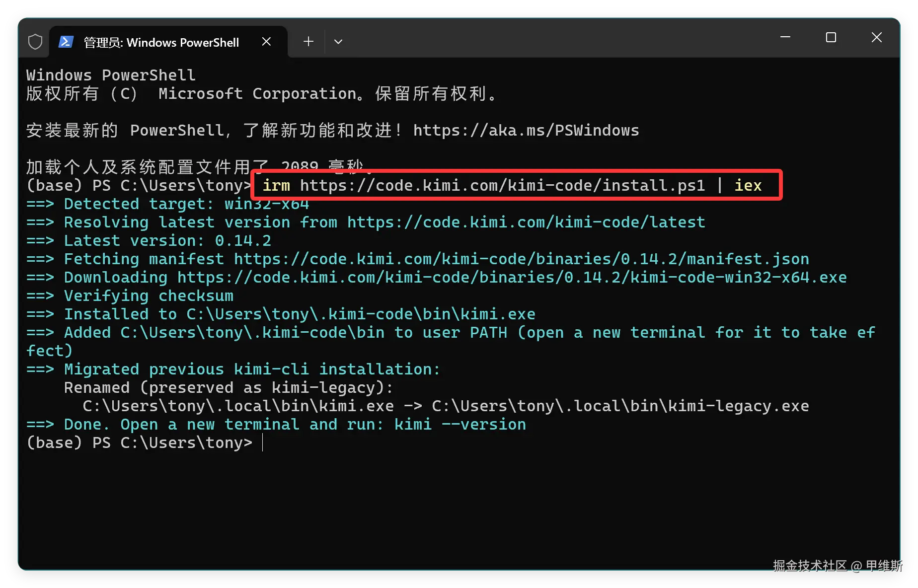Open the aka.ms/PSWindows link
Viewport: 918px width, 588px height.
pyautogui.click(x=526, y=131)
